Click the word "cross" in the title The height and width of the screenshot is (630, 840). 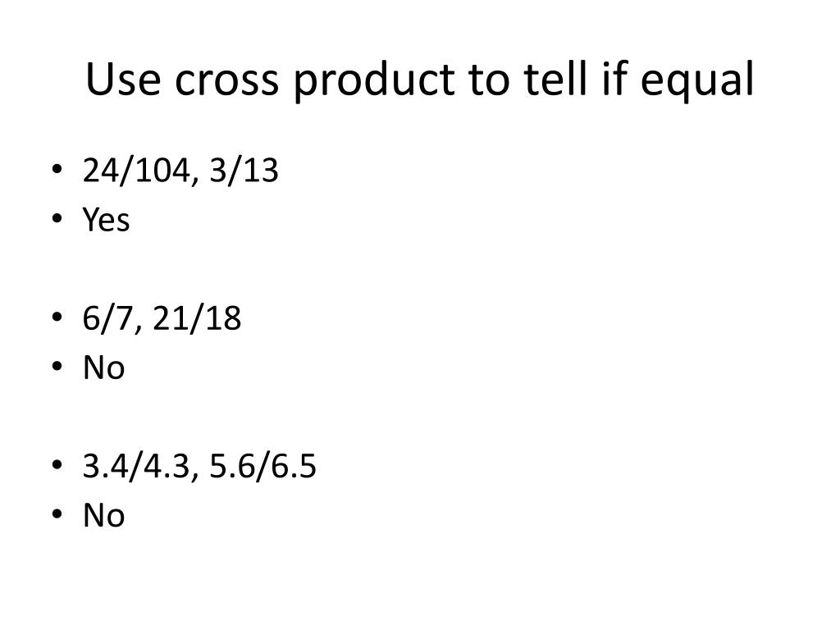(226, 83)
